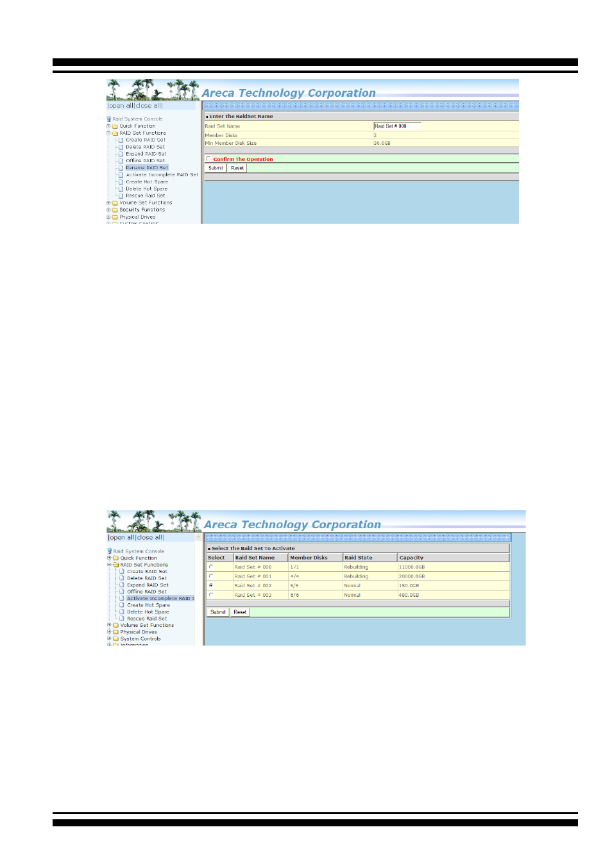The width and height of the screenshot is (612, 868).
Task: Click System Controls folder icon on the Activate RAID Set screen
Action: coord(115,638)
